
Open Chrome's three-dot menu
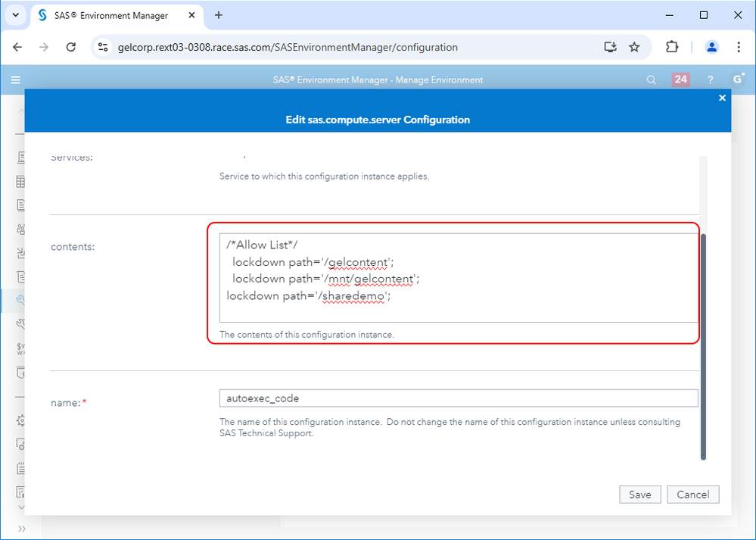click(x=739, y=47)
